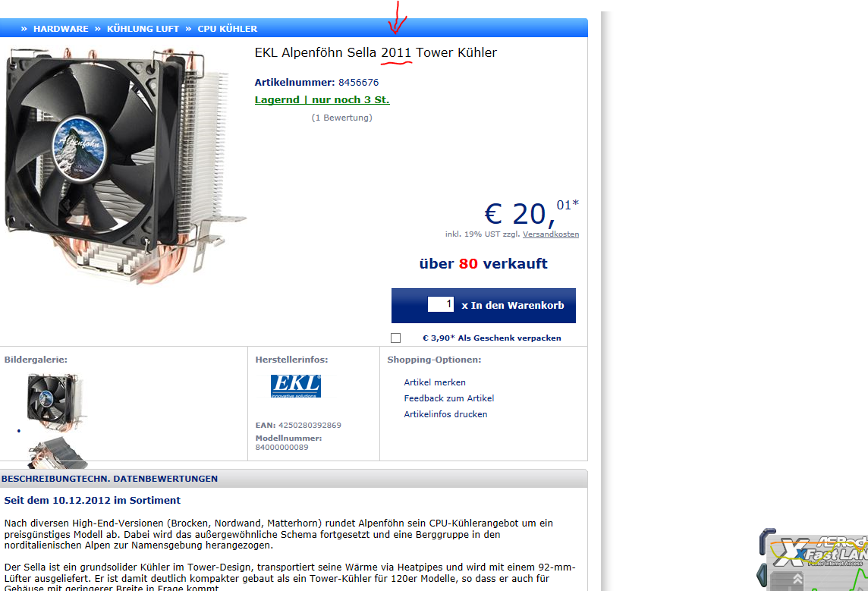868x591 pixels.
Task: Select second gallery thumbnail showing heatsink
Action: (x=56, y=449)
